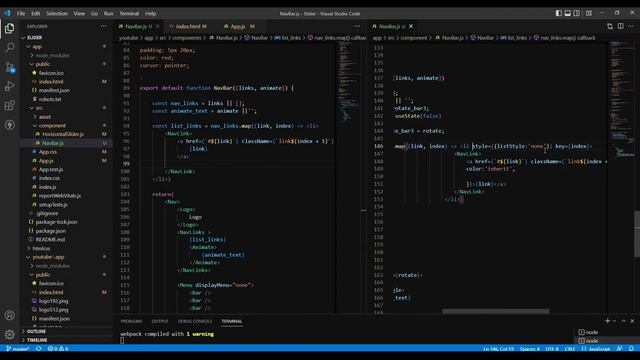Open the Manage gear icon
The image size is (640, 360).
9,335
